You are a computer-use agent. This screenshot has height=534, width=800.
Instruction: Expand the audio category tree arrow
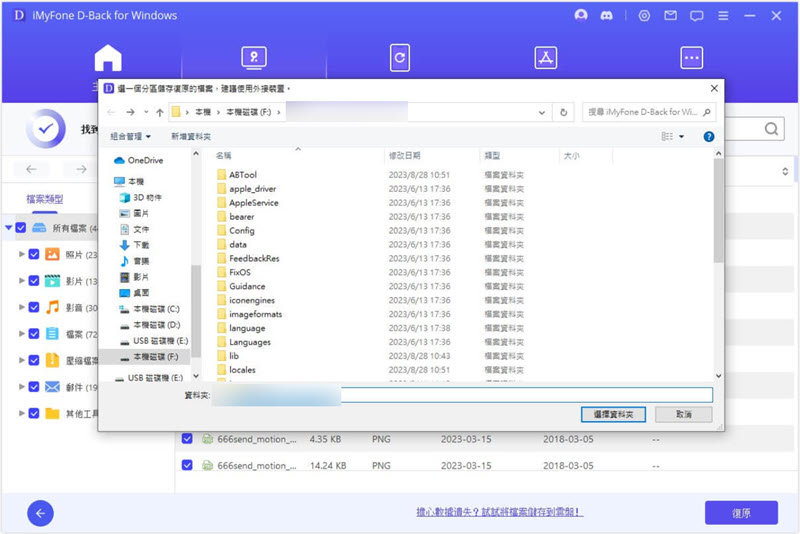point(21,307)
